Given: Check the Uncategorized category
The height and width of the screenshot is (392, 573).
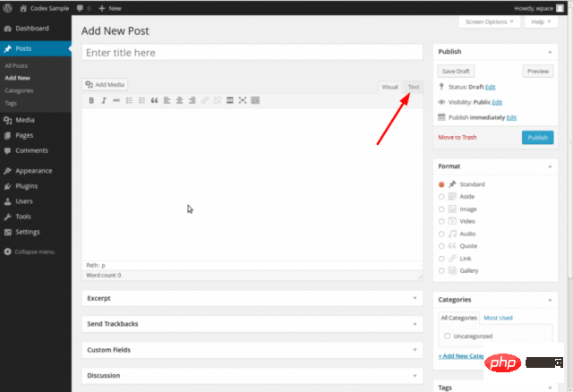Looking at the screenshot, I should point(448,337).
